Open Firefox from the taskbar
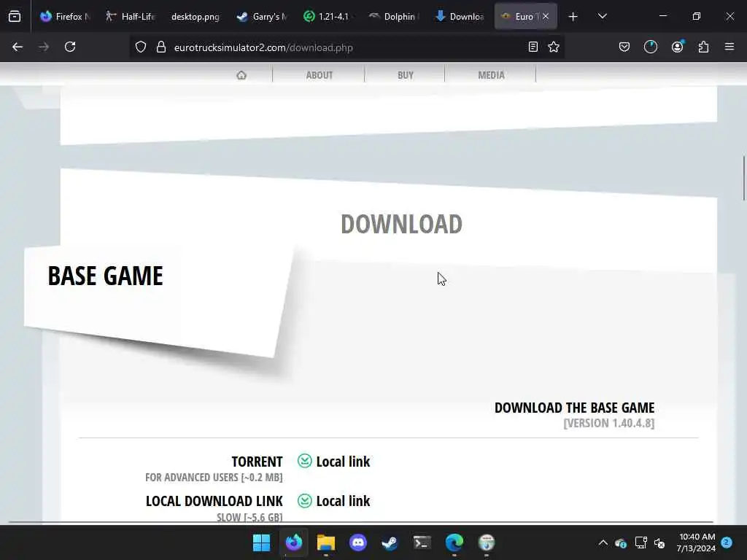Viewport: 747px width, 560px height. 293,542
